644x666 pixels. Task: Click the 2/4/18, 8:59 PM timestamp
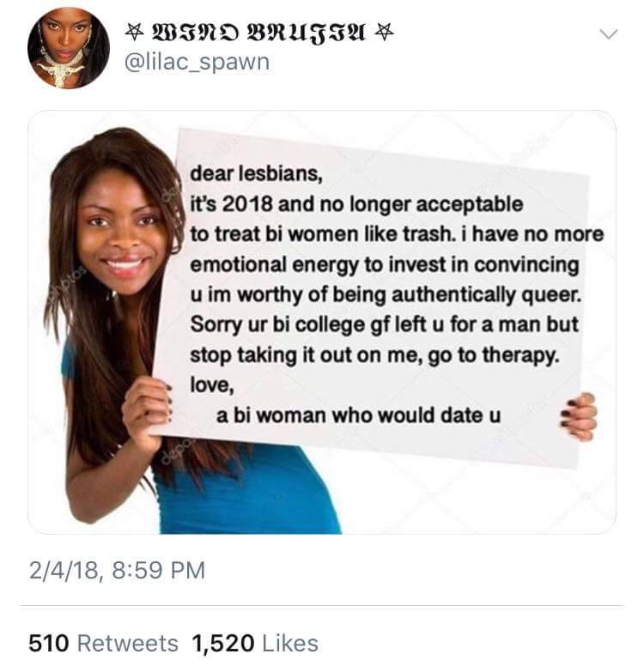pos(118,570)
